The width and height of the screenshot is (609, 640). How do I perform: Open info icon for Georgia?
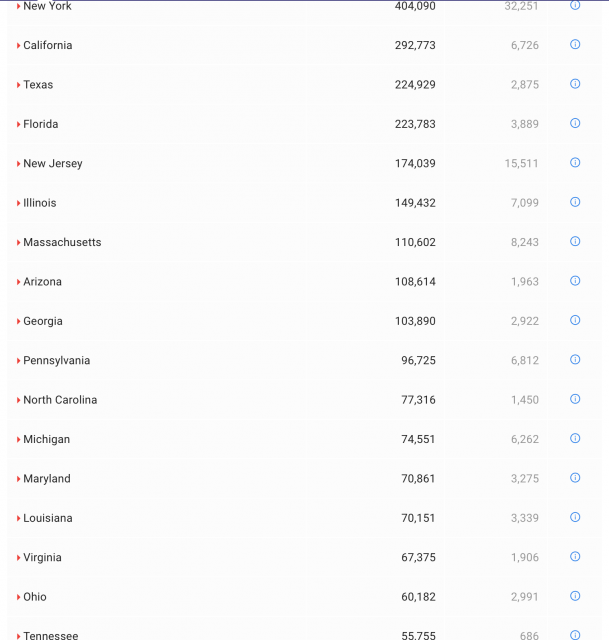pos(575,320)
